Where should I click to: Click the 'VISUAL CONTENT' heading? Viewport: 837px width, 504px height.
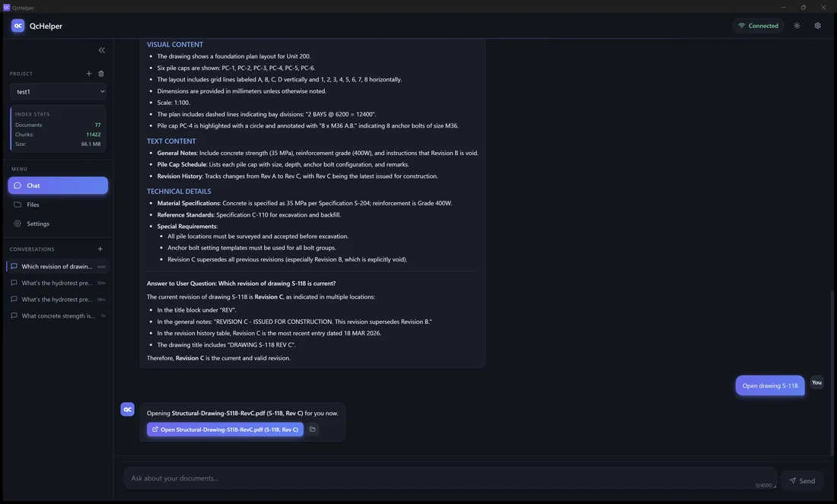[x=175, y=45]
